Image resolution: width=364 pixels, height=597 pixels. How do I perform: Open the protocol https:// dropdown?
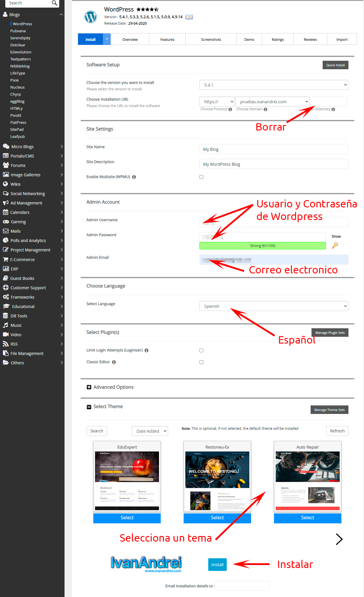217,102
